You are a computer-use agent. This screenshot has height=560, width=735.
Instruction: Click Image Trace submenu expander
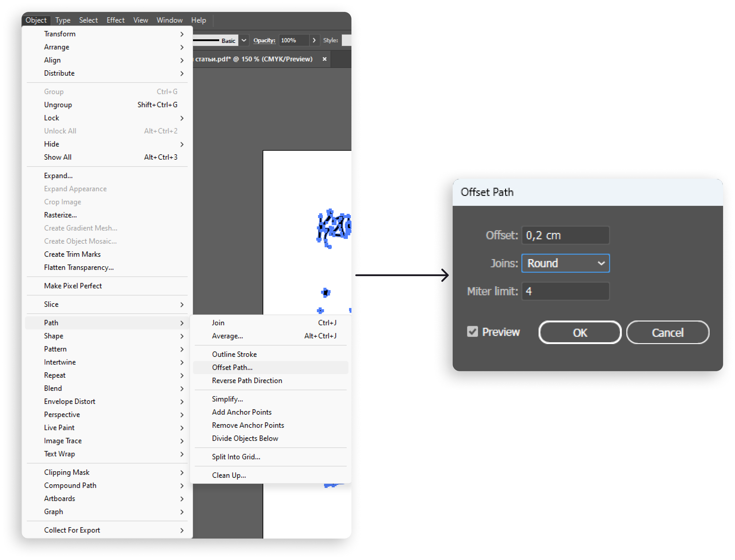(182, 441)
